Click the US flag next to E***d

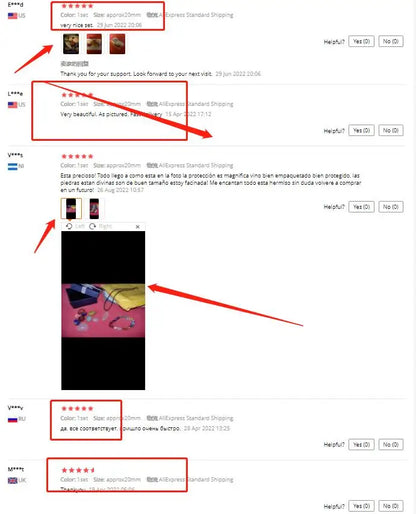click(x=12, y=16)
